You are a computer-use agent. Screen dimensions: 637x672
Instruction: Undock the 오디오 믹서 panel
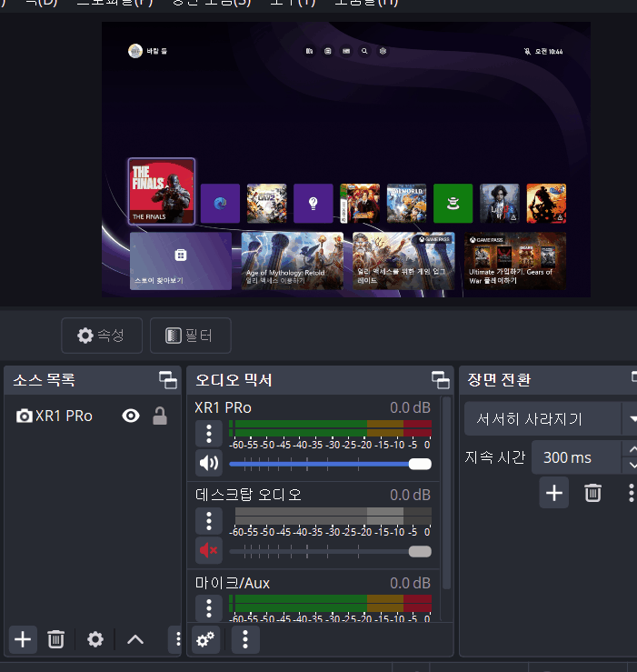coord(441,380)
